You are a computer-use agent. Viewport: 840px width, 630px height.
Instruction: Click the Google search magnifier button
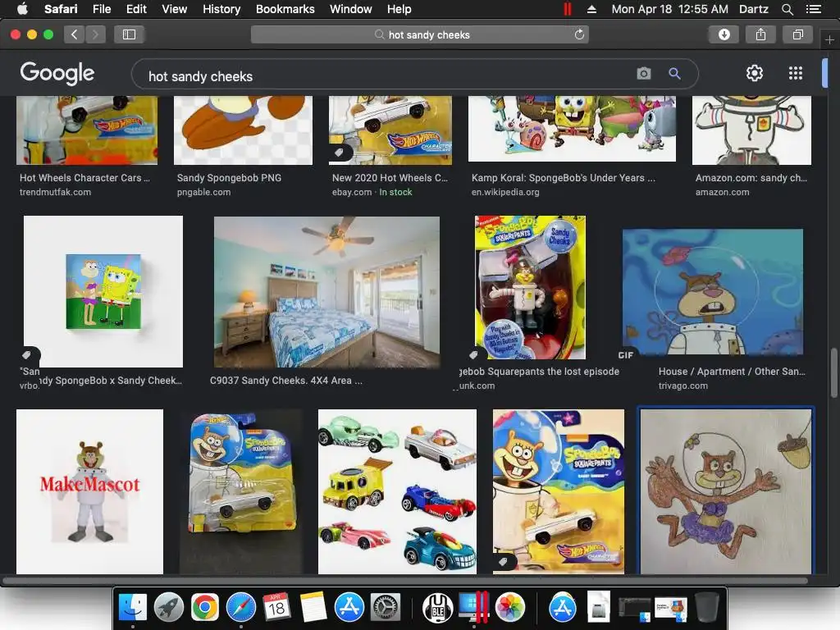[674, 73]
